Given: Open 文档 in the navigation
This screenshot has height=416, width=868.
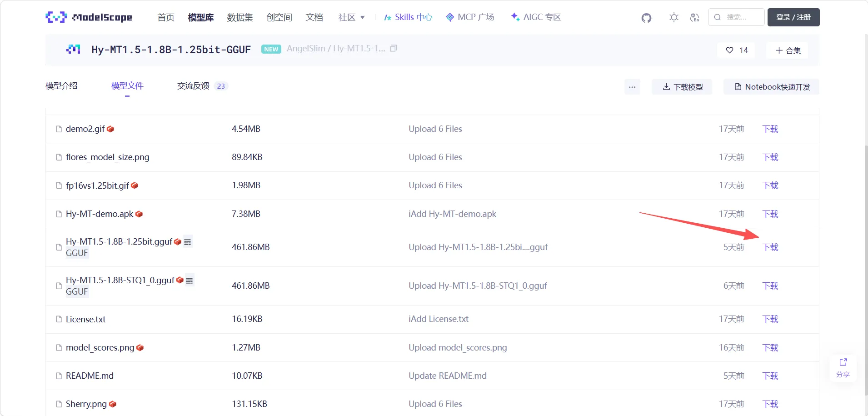Looking at the screenshot, I should [x=314, y=17].
